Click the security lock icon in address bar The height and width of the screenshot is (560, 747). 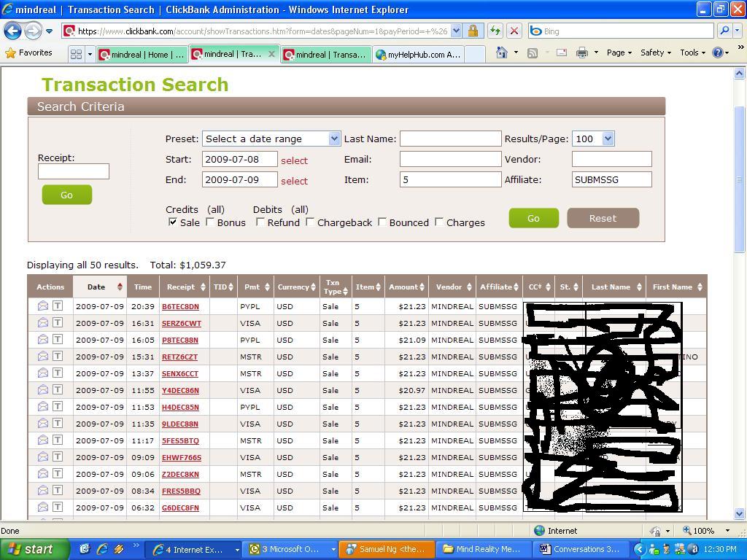point(473,31)
